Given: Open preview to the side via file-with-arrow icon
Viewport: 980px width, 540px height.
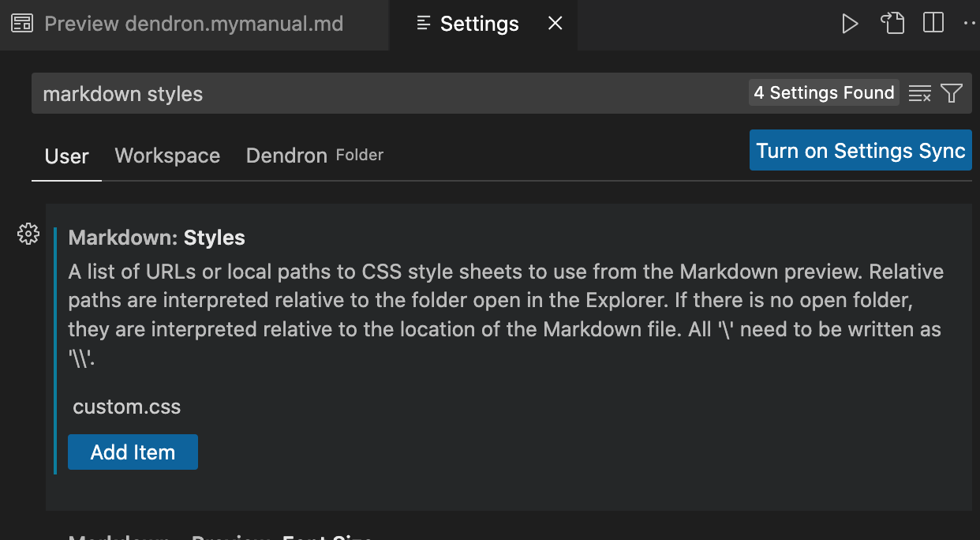Looking at the screenshot, I should [x=892, y=24].
